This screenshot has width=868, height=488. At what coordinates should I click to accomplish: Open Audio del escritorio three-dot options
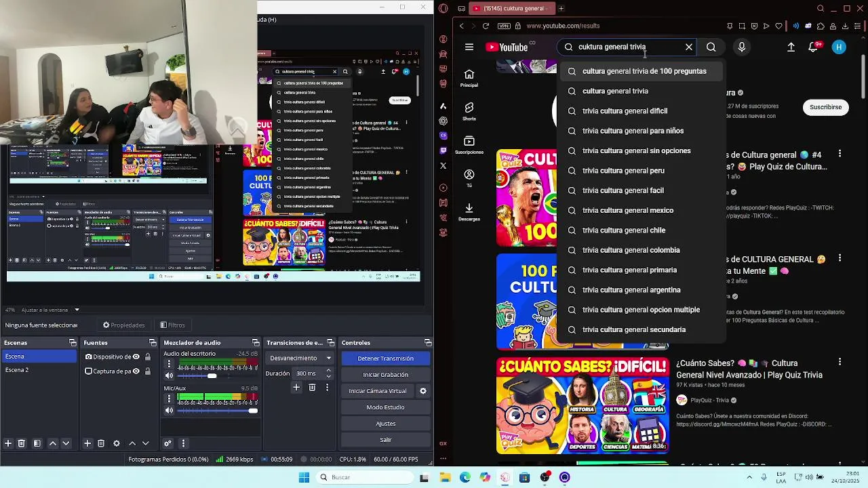point(170,364)
